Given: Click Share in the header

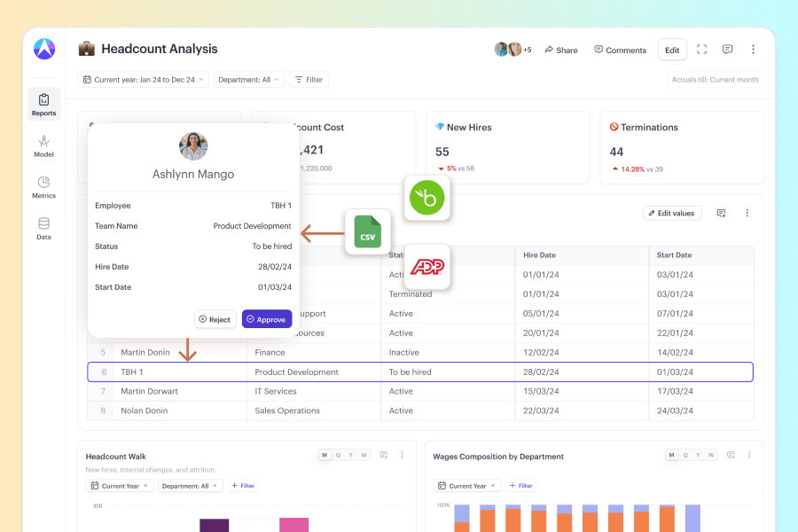Looking at the screenshot, I should click(560, 50).
